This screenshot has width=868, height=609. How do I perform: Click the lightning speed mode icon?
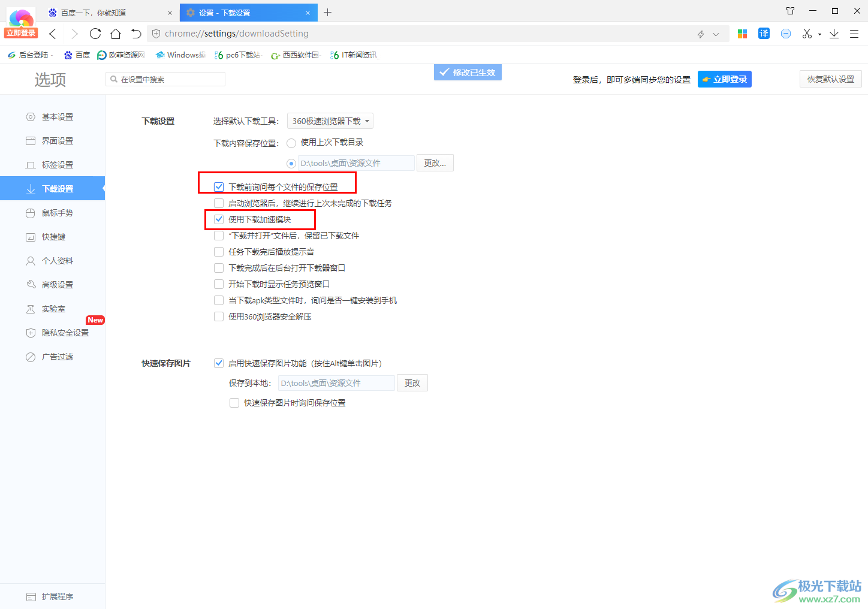coord(701,34)
